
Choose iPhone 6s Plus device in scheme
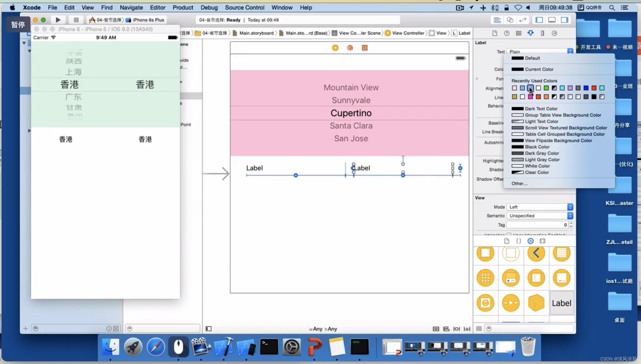pos(145,20)
